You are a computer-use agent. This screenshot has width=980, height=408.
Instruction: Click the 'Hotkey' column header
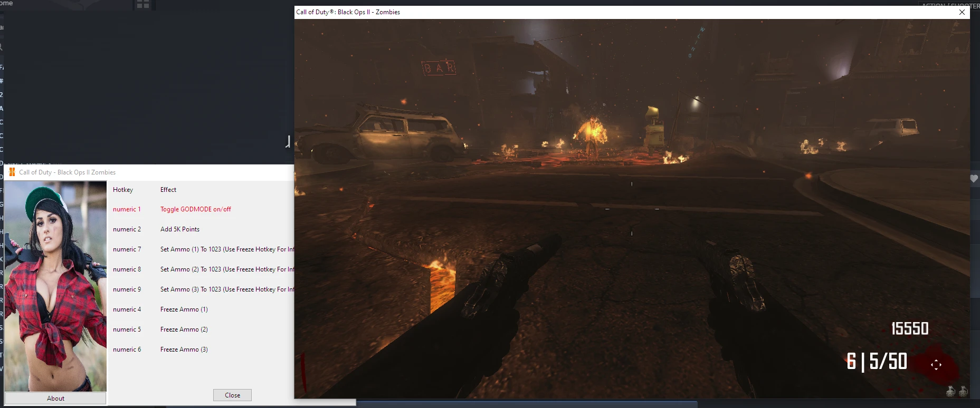coord(123,190)
